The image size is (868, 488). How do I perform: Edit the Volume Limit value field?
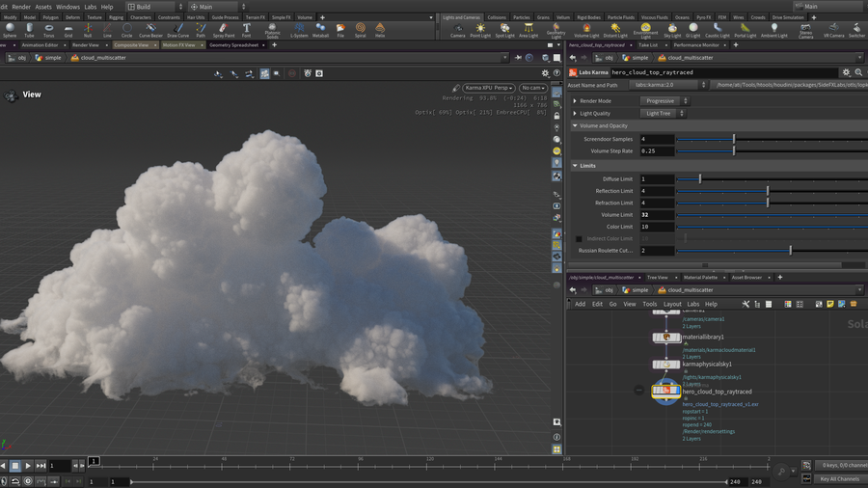click(657, 215)
